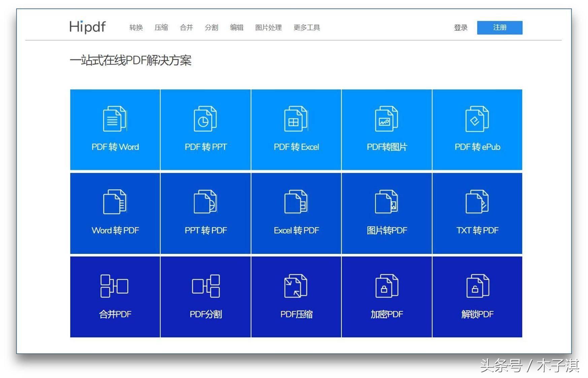Open the PDF 转 PPT converter
The width and height of the screenshot is (588, 378).
click(x=205, y=129)
